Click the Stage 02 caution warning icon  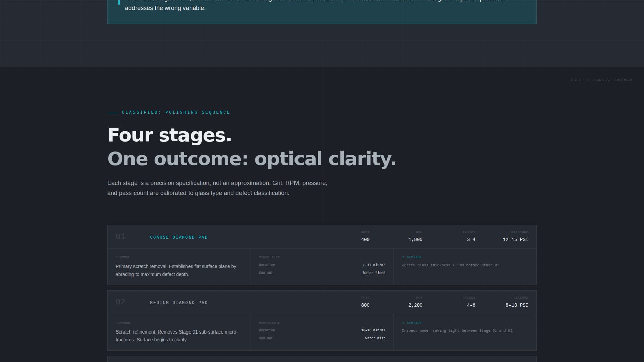click(403, 323)
